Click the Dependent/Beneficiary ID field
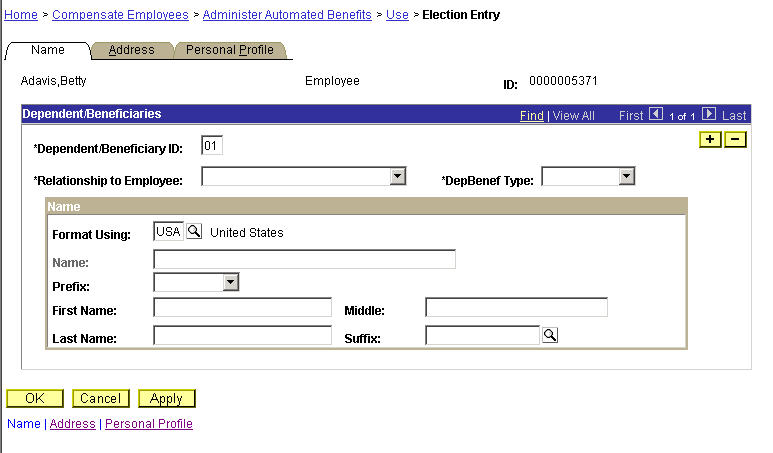Image resolution: width=773 pixels, height=453 pixels. (x=212, y=145)
